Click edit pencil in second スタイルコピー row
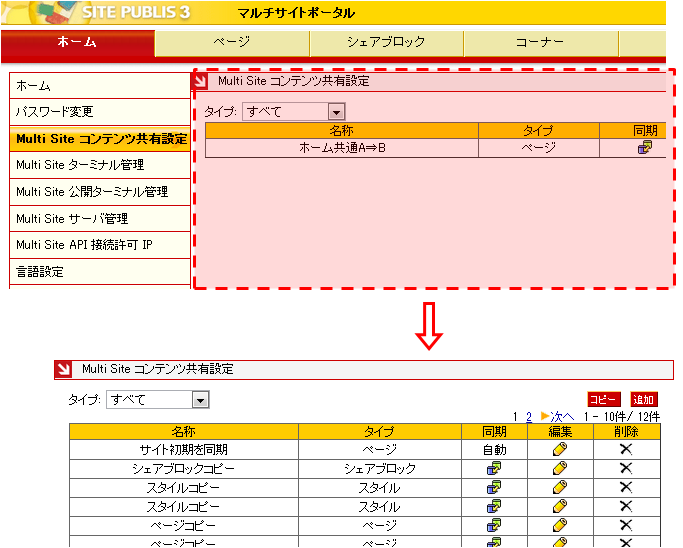The width and height of the screenshot is (683, 548). (560, 507)
